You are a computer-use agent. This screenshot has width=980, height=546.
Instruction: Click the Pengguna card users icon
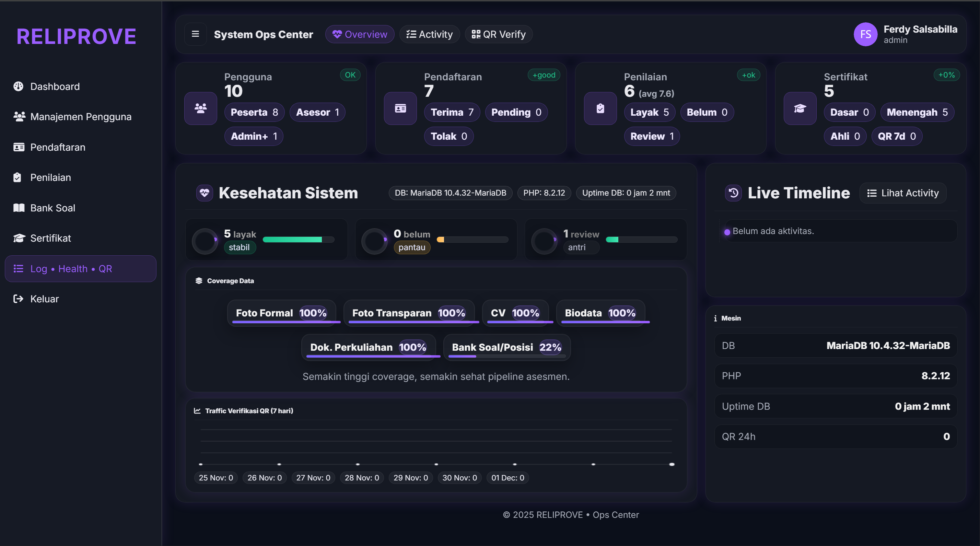200,108
